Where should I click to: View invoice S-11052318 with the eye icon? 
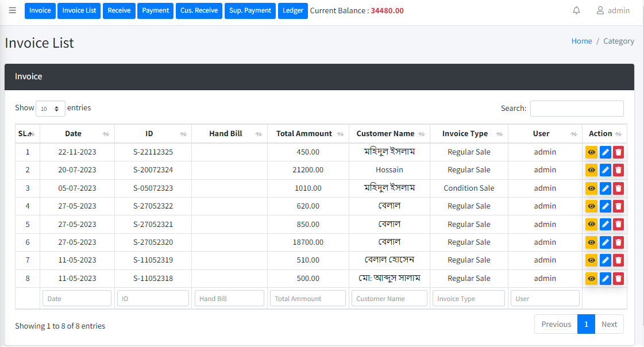pos(591,279)
